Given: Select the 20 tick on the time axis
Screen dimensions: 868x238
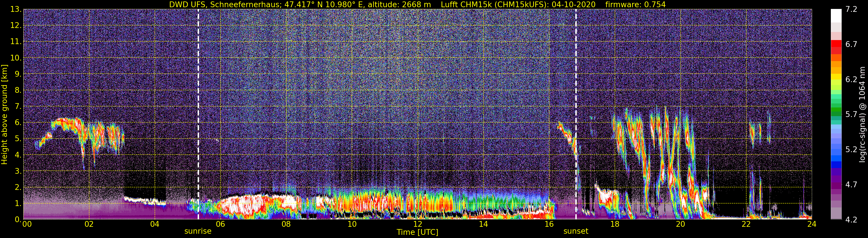Looking at the screenshot, I should coord(680,224).
